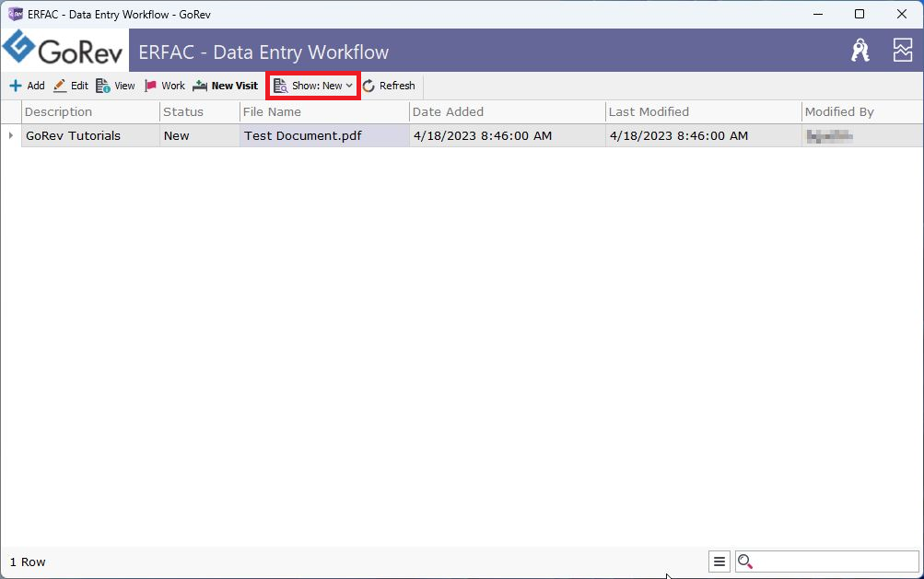Create a New Visit
Viewport: 924px width, 579px height.
coord(226,86)
